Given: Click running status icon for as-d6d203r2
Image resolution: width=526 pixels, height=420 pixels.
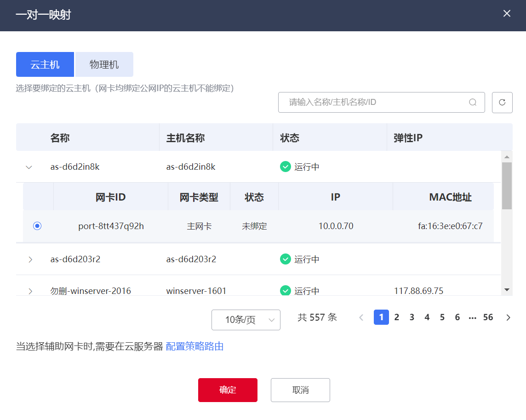Looking at the screenshot, I should click(286, 259).
